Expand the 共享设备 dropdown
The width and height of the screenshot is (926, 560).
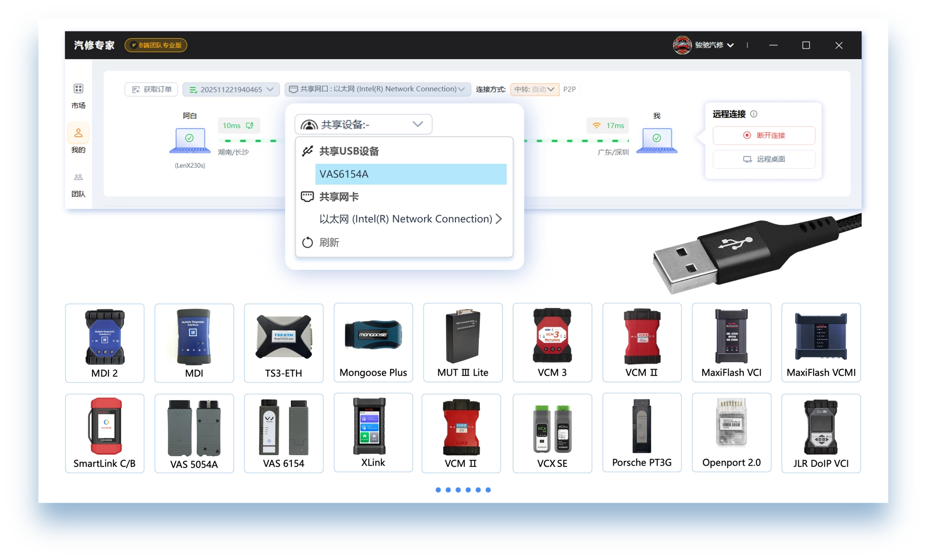[363, 125]
